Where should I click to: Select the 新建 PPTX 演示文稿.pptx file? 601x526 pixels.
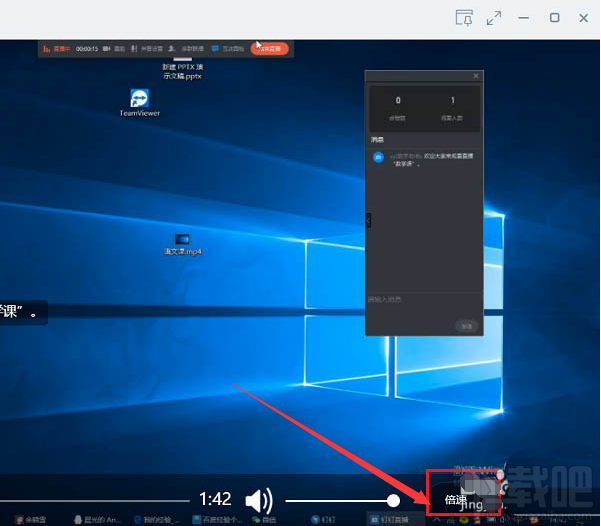click(x=183, y=69)
